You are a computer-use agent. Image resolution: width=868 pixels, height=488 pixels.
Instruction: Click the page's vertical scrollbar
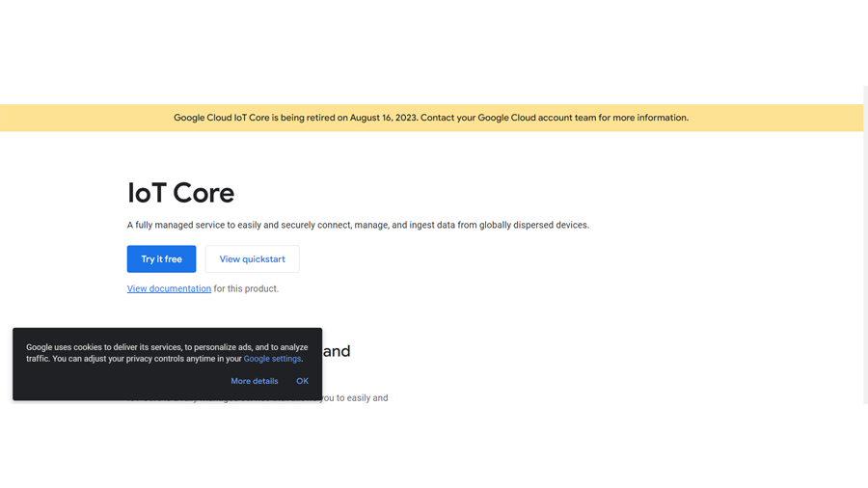(x=865, y=245)
